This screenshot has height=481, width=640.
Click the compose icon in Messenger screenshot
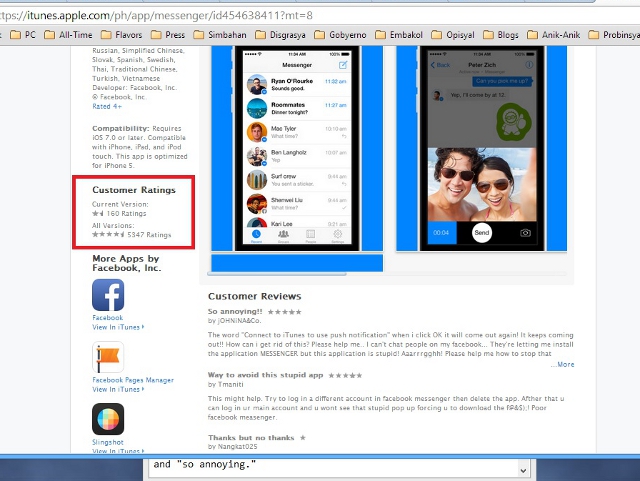coord(343,65)
